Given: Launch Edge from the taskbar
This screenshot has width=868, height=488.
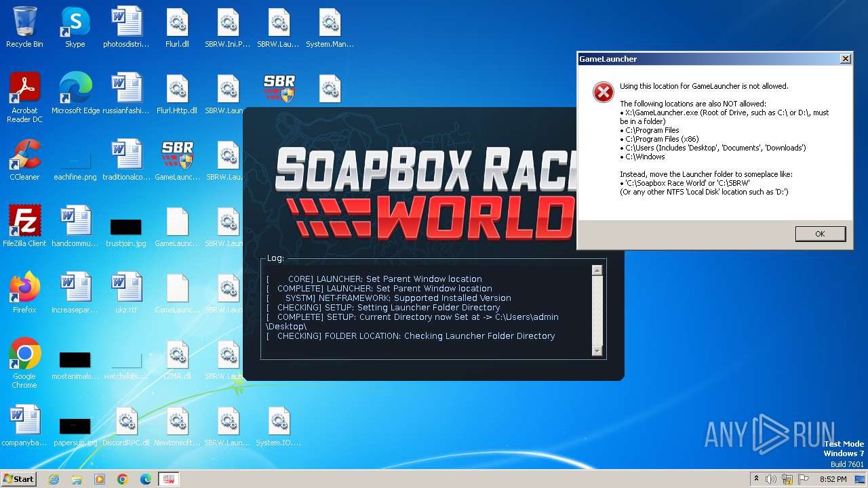Looking at the screenshot, I should point(146,479).
